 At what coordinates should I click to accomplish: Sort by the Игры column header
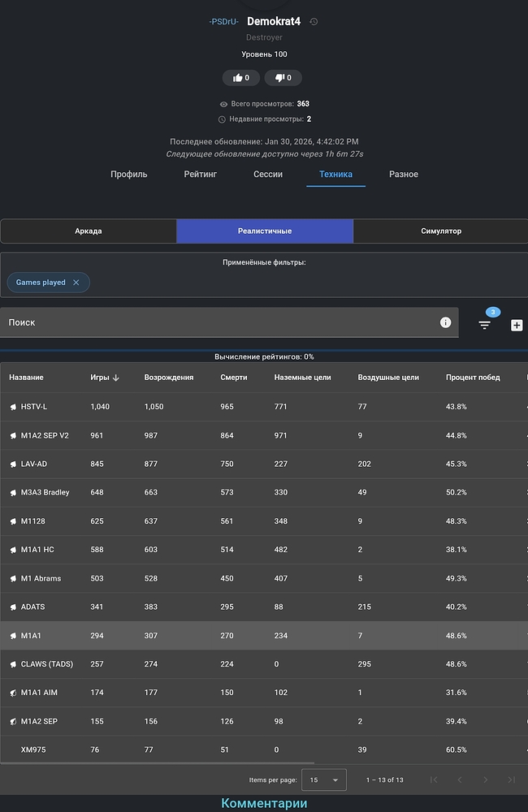point(100,378)
